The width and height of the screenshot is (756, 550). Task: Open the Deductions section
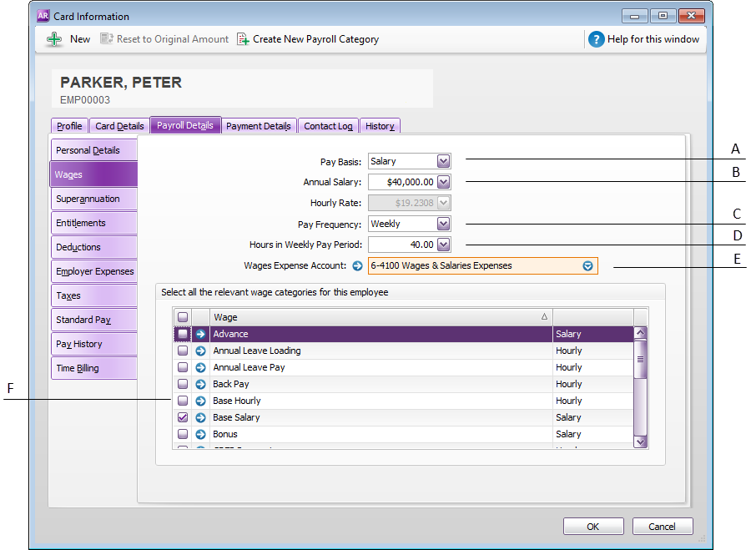pos(94,247)
